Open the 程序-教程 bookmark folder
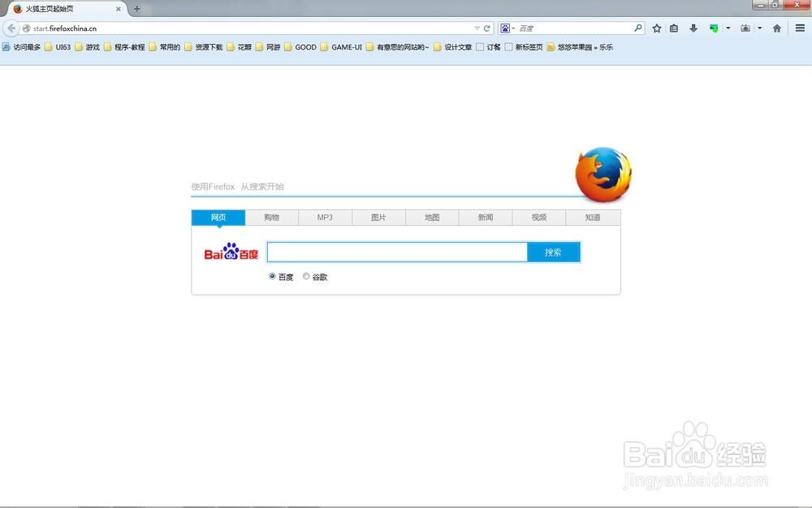Viewport: 812px width, 508px height. pyautogui.click(x=124, y=47)
